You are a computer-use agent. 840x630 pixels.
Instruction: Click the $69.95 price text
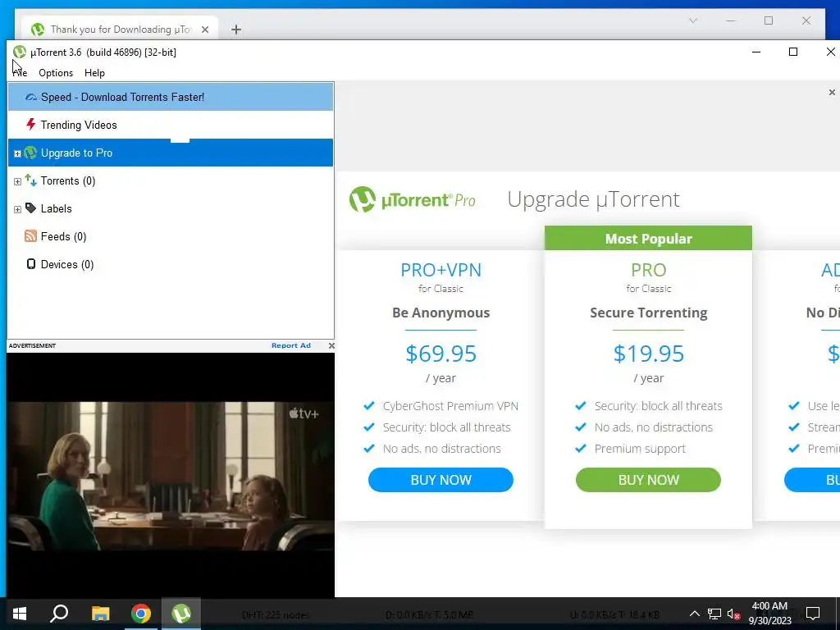coord(441,354)
